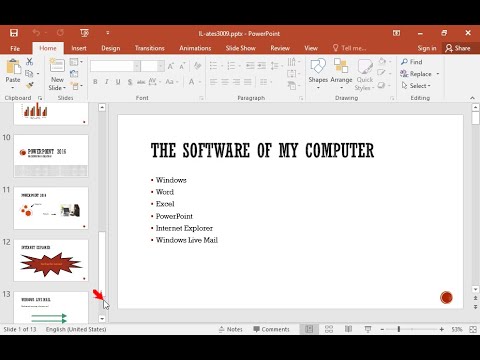Switch to Slide Sorter view

pyautogui.click(x=329, y=329)
